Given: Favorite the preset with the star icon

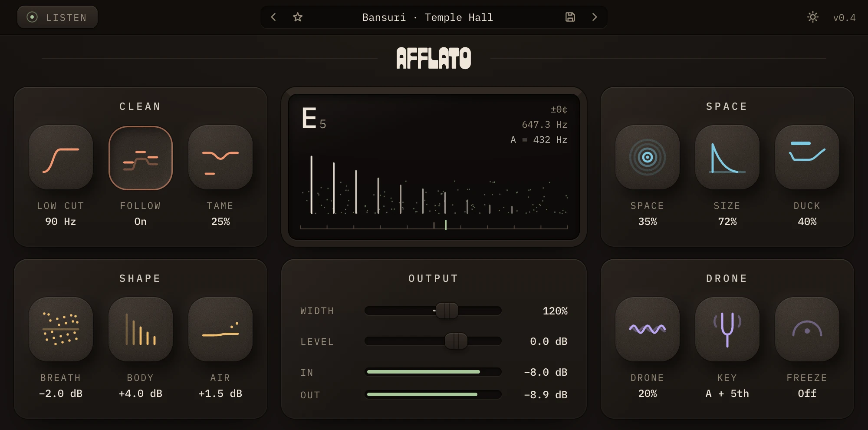Looking at the screenshot, I should pyautogui.click(x=298, y=17).
